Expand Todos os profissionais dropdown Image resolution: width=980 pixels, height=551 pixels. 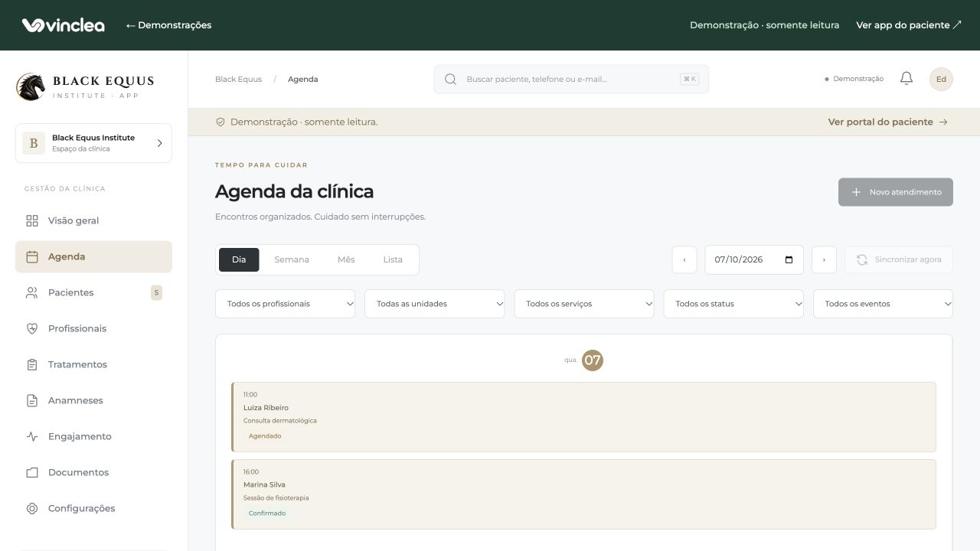pos(286,304)
